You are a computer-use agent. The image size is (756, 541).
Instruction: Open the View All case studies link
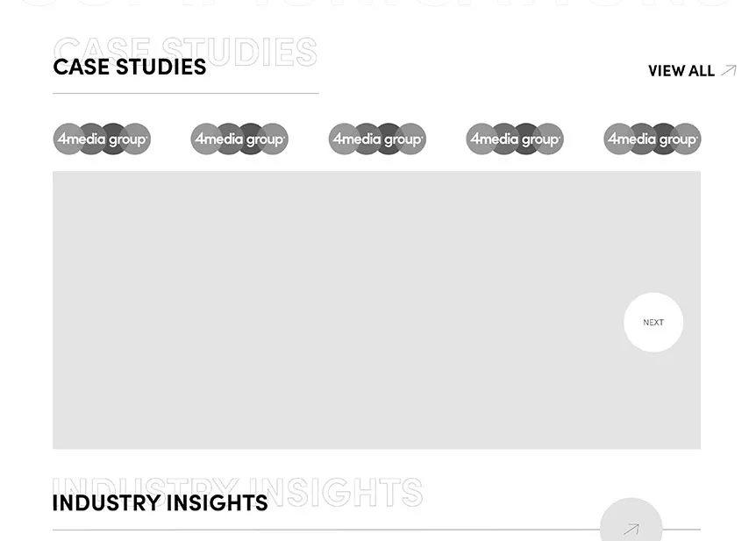point(681,71)
